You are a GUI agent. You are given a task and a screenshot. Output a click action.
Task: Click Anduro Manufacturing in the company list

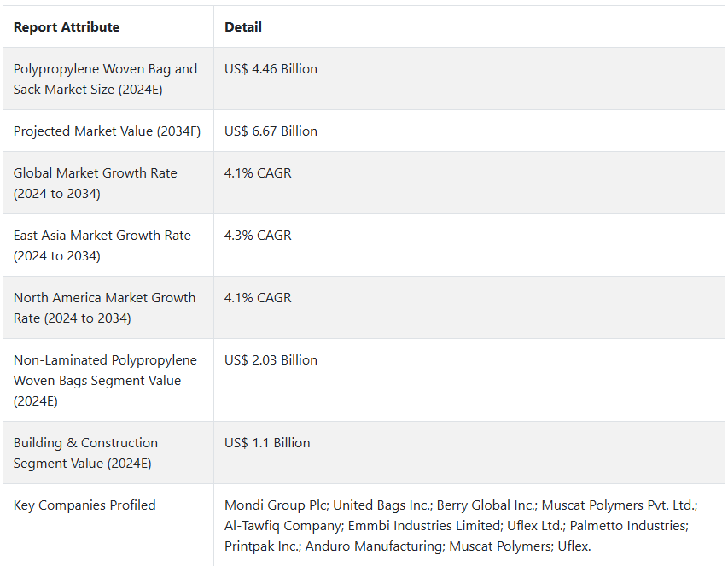pos(373,546)
